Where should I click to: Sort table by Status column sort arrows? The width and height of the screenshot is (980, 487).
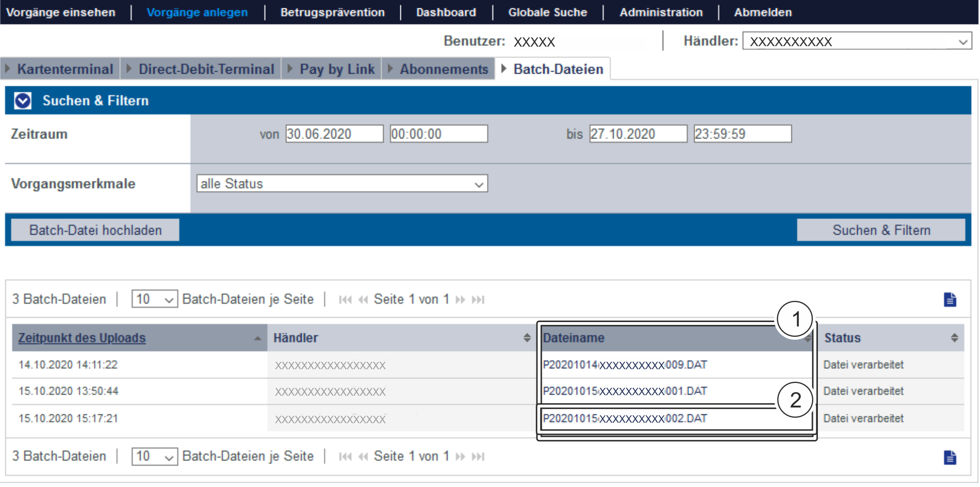[954, 338]
